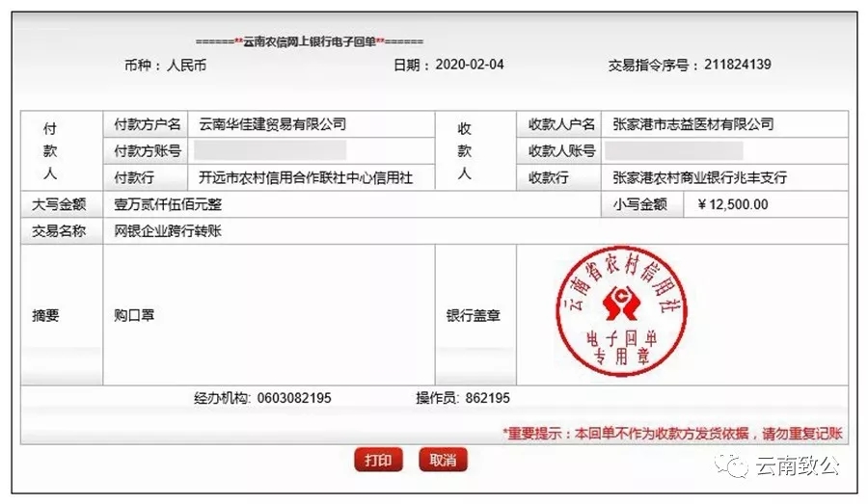Click the summary text 购口罩
The width and height of the screenshot is (868, 504).
tap(134, 315)
